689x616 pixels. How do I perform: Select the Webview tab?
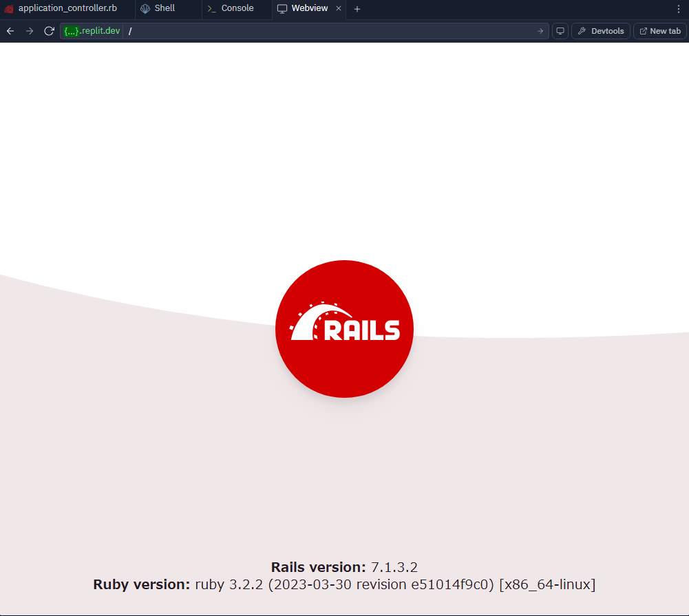309,8
